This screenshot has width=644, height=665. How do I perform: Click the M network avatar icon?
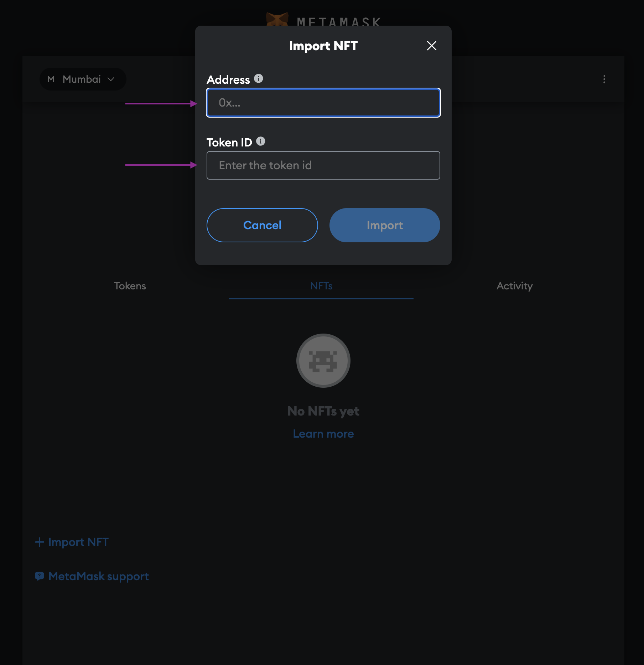[x=51, y=79]
